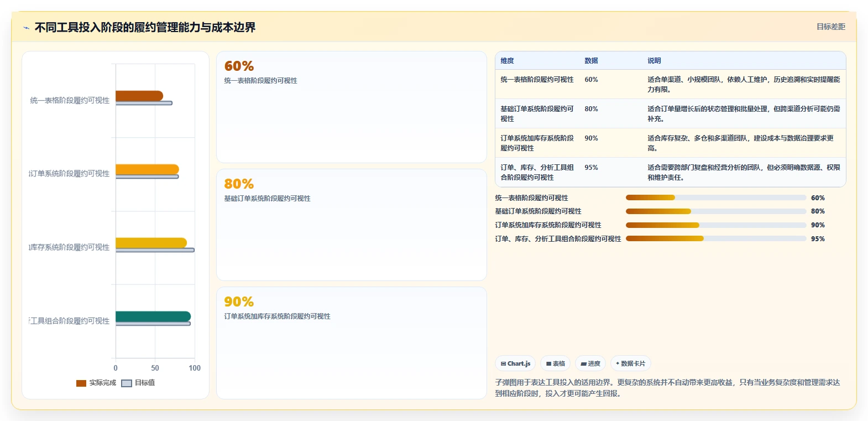Viewport: 868px width, 421px height.
Task: Click the 95% progress bar for 订单、库存、分析工具组合
Action: pyautogui.click(x=716, y=238)
